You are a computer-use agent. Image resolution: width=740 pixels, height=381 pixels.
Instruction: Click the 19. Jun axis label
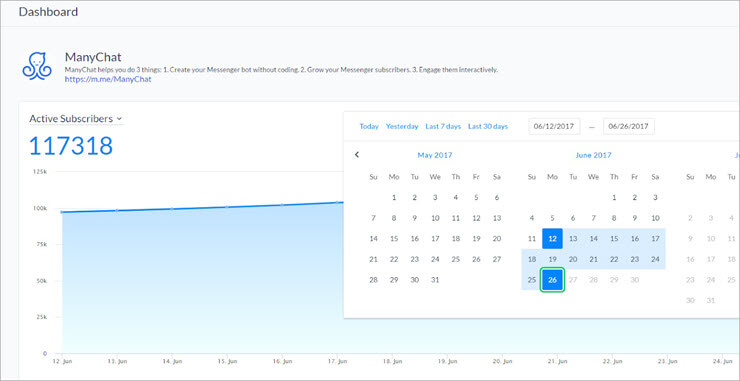447,362
